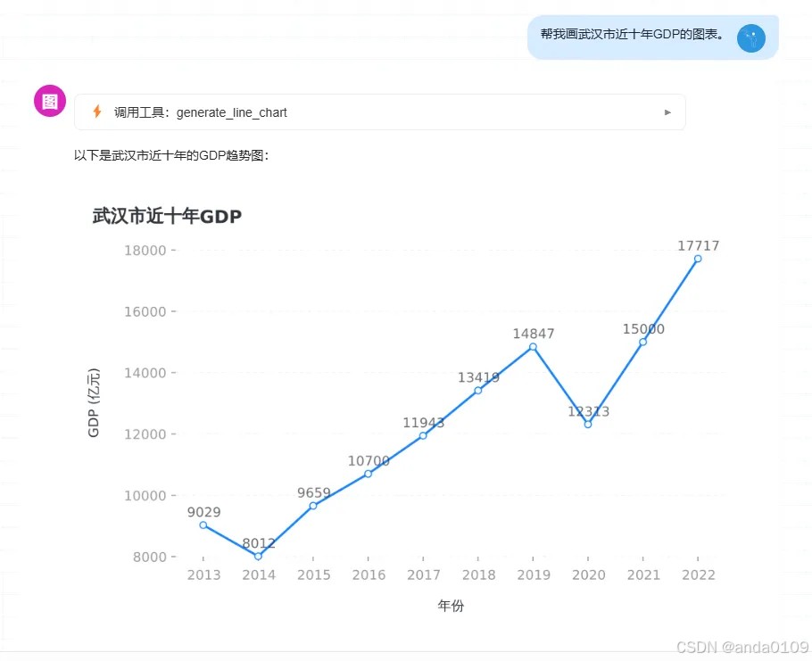Click the y-axis tick label 8000
This screenshot has width=812, height=661.
150,557
